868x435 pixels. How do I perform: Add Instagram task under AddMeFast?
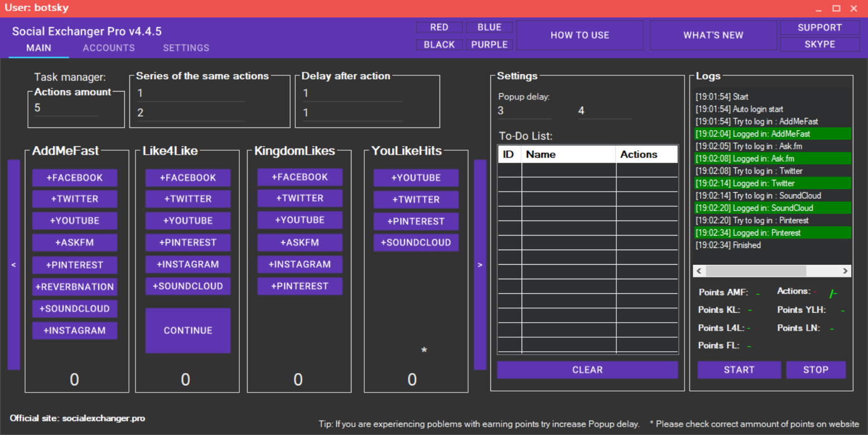coord(75,331)
